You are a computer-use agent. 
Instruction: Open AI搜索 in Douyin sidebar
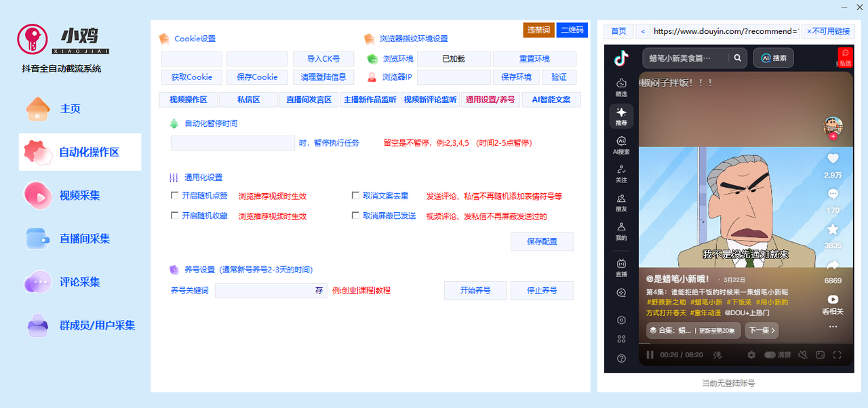pyautogui.click(x=621, y=145)
